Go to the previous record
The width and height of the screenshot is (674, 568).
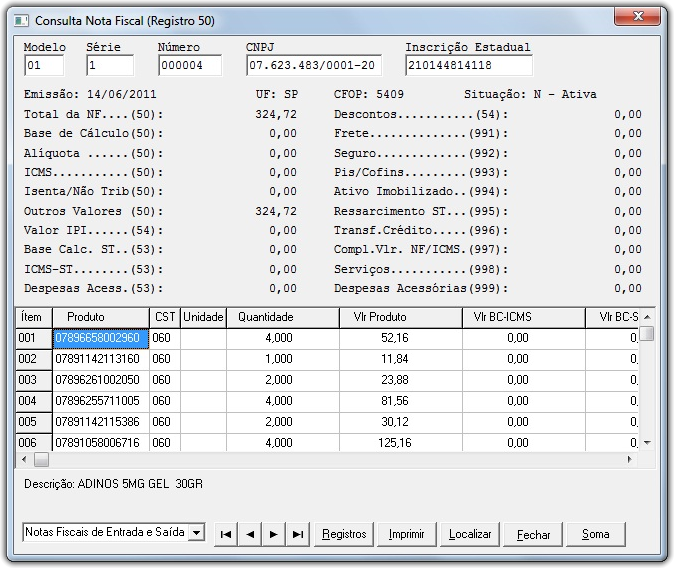click(x=250, y=534)
